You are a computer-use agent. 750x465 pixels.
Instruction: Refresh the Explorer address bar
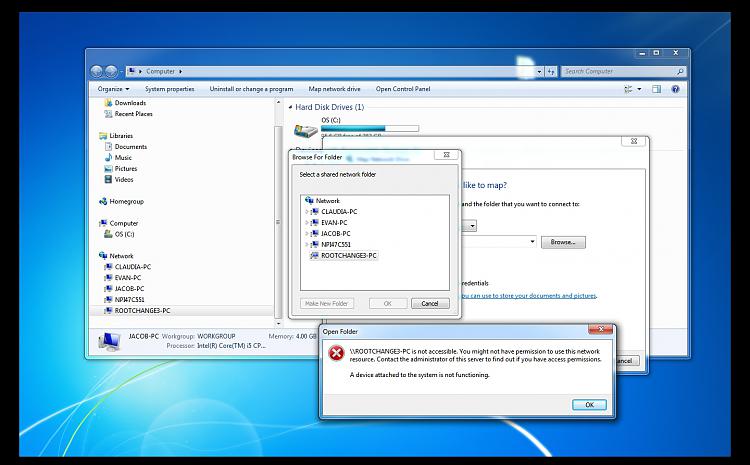coord(551,71)
